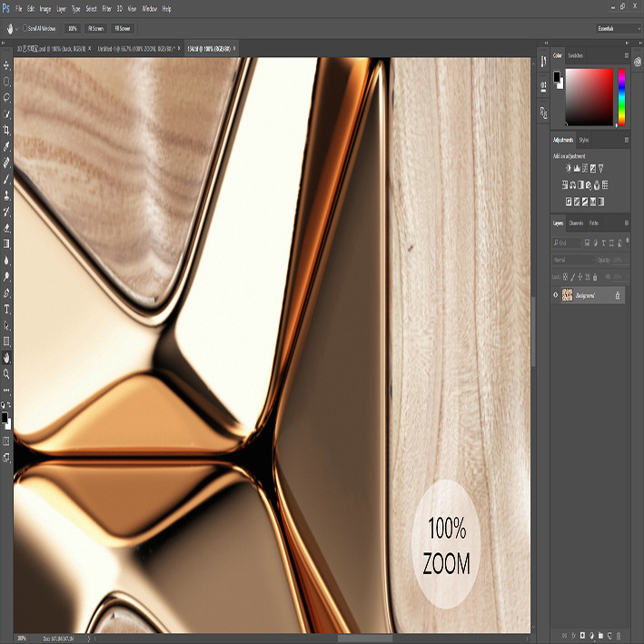The width and height of the screenshot is (644, 644).
Task: Open Layers panel options menu
Action: pos(627,223)
